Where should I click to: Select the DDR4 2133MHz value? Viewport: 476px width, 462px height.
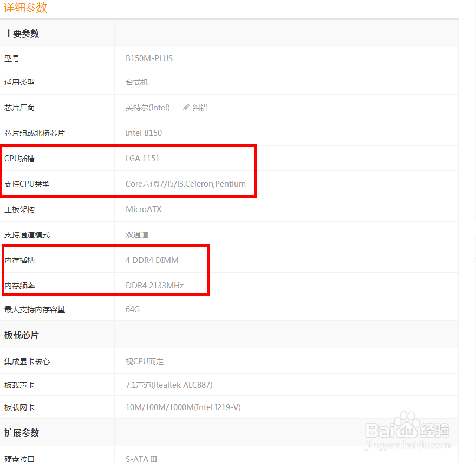154,286
